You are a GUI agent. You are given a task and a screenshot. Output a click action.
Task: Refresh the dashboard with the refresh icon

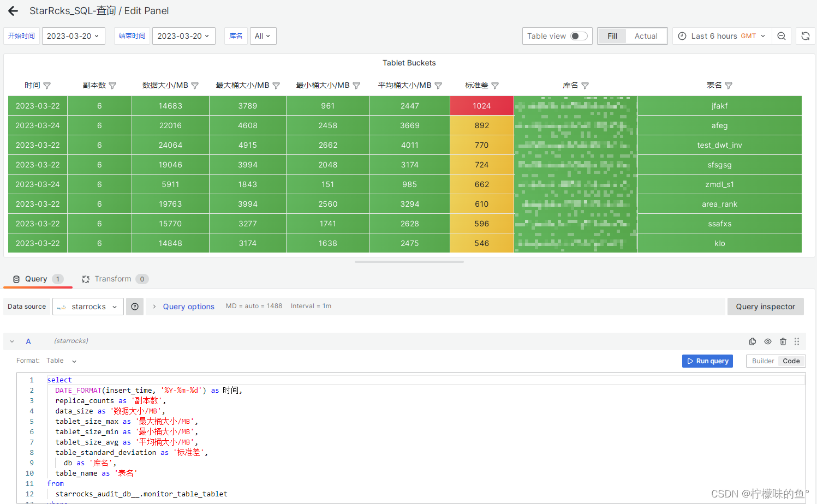pos(806,36)
